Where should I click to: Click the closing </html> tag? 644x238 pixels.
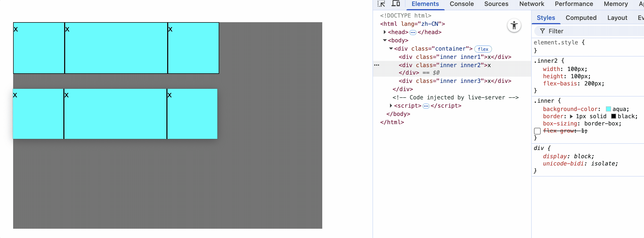tap(392, 122)
